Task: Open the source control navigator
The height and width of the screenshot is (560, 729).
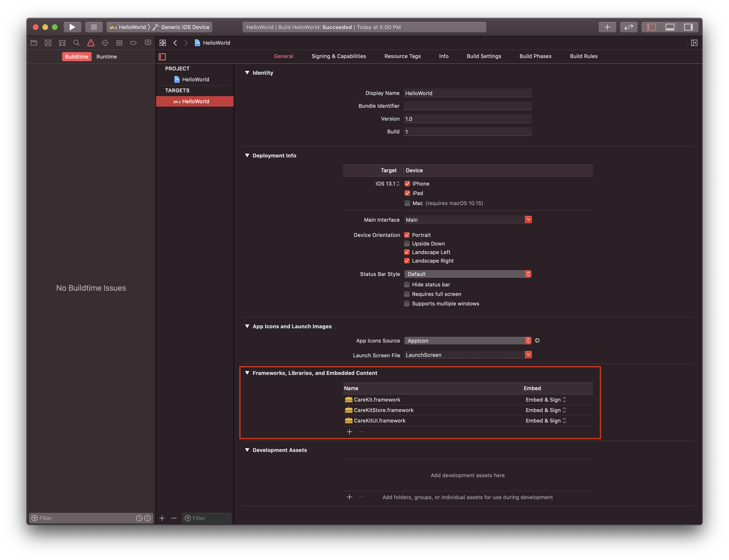Action: [x=48, y=43]
